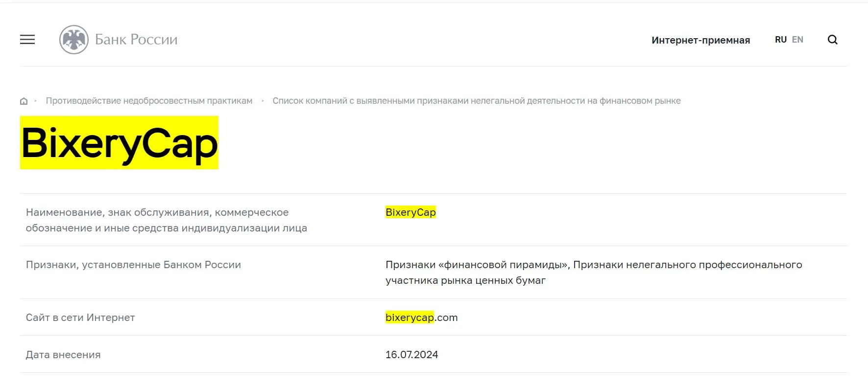Click the Признаки «финансовой пирамиды» text
This screenshot has height=389, width=868.
(x=477, y=265)
